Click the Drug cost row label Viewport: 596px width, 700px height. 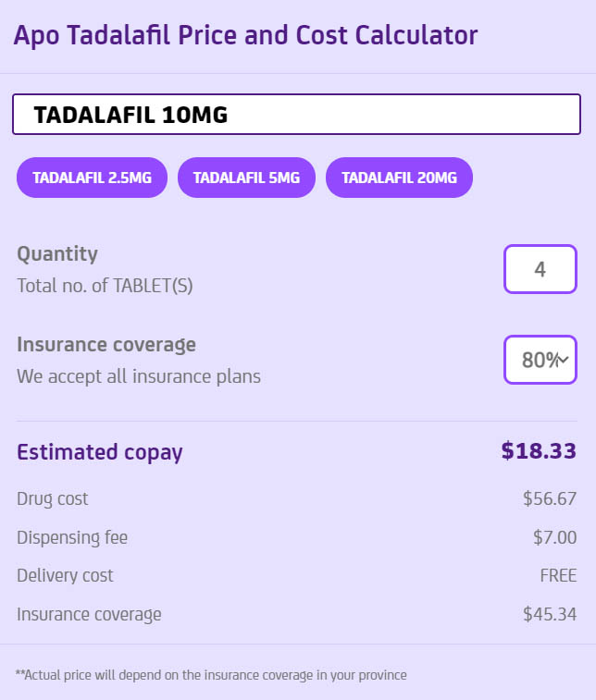tap(53, 498)
